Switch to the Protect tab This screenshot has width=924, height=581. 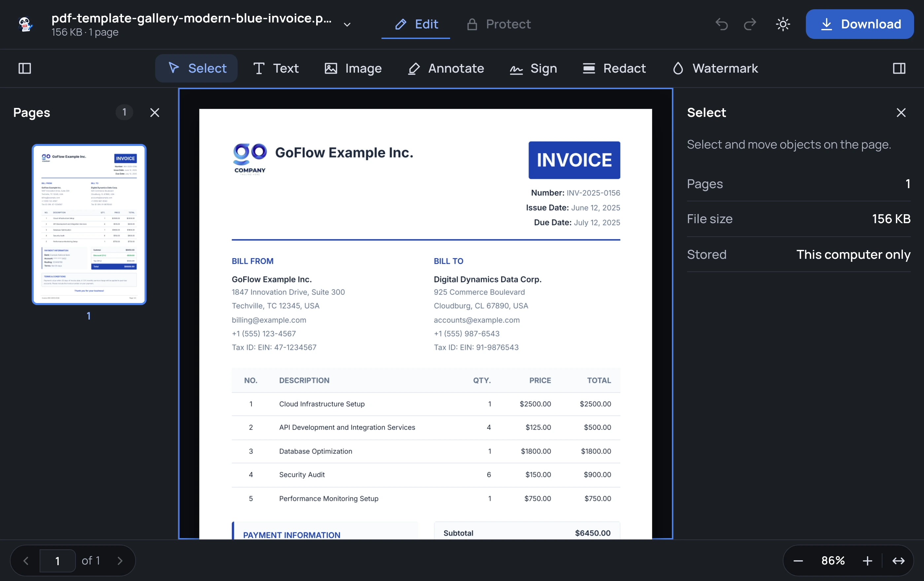[x=499, y=24]
